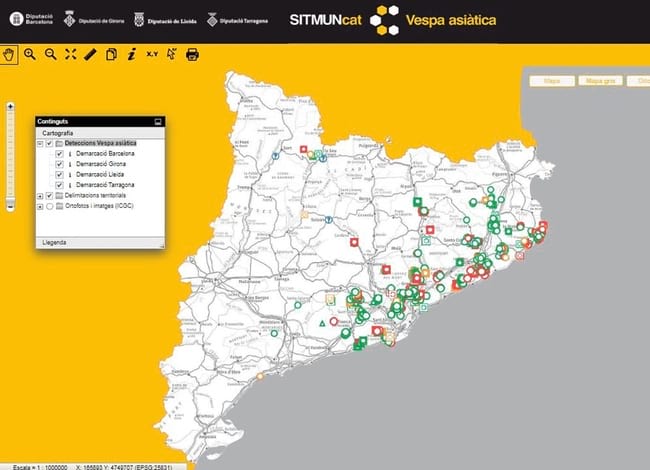Select the Demarcació Lleida label

point(100,174)
